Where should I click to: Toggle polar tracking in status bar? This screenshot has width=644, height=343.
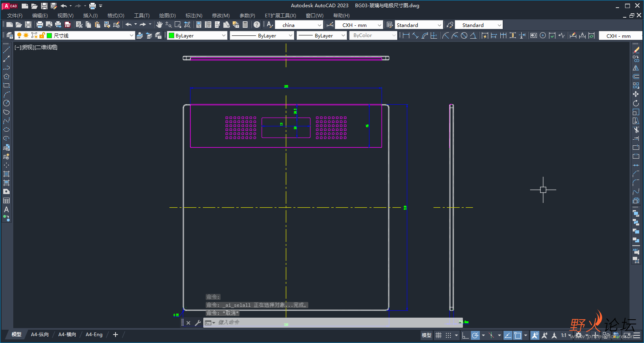pos(475,335)
